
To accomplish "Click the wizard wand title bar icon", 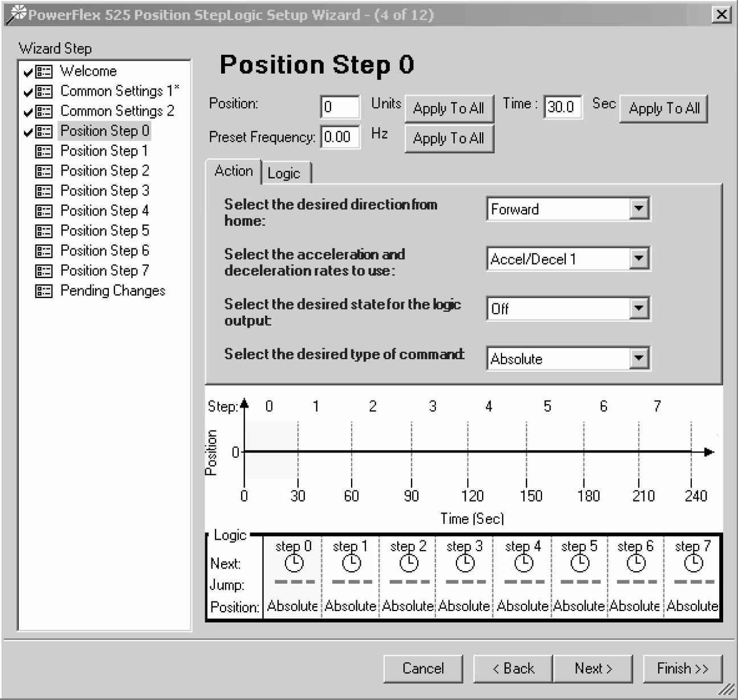I will point(15,15).
